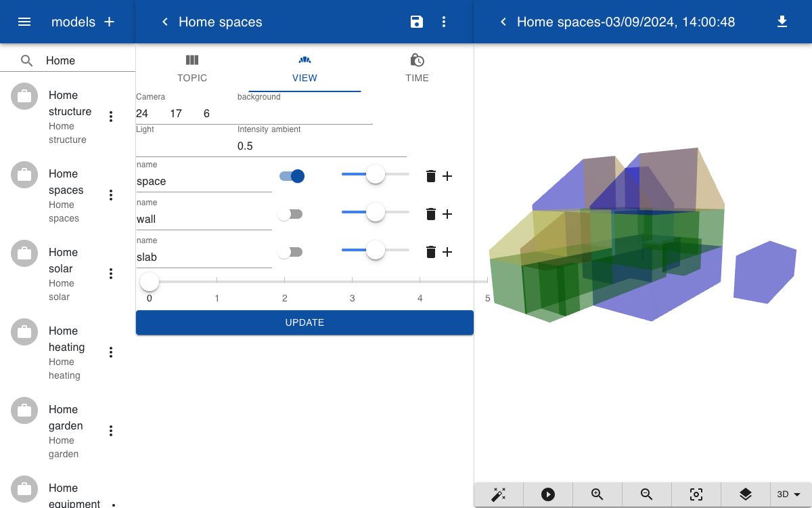Image resolution: width=812 pixels, height=508 pixels.
Task: Enable the wall layer toggle
Action: (290, 214)
